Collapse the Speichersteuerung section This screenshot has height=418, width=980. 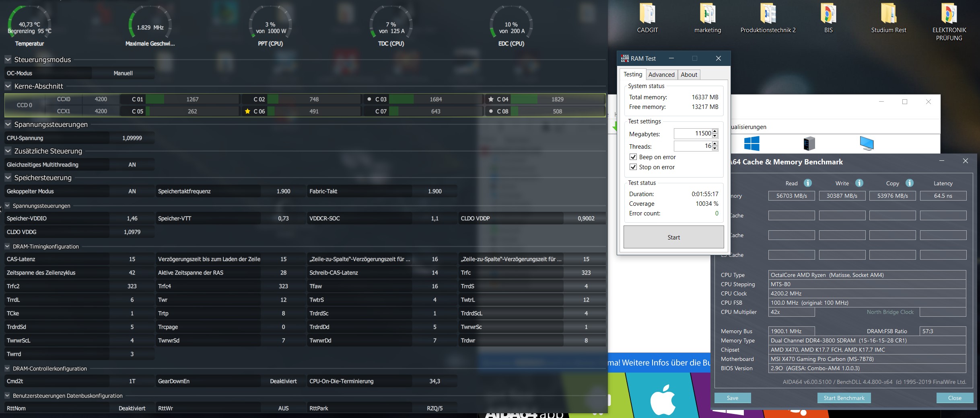point(8,177)
